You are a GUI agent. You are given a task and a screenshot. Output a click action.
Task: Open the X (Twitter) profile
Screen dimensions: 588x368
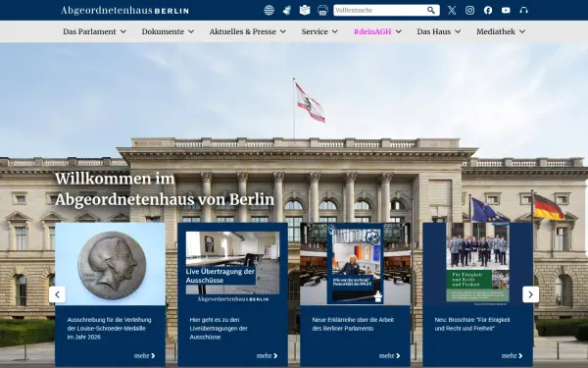tap(452, 10)
